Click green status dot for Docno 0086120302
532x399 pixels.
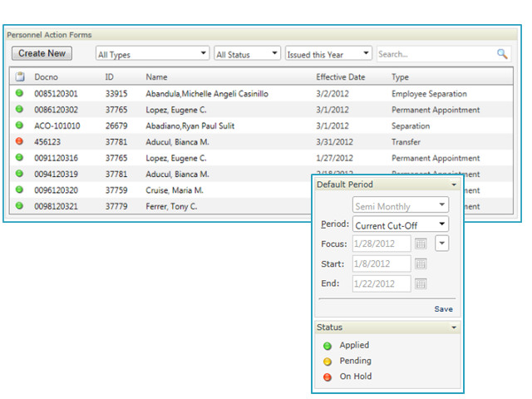pos(20,109)
